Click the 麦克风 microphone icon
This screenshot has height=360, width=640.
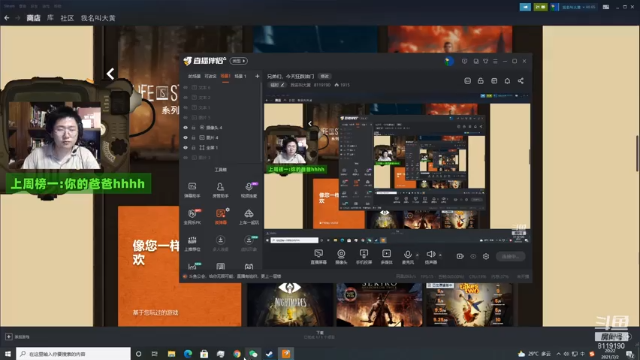coord(408,256)
